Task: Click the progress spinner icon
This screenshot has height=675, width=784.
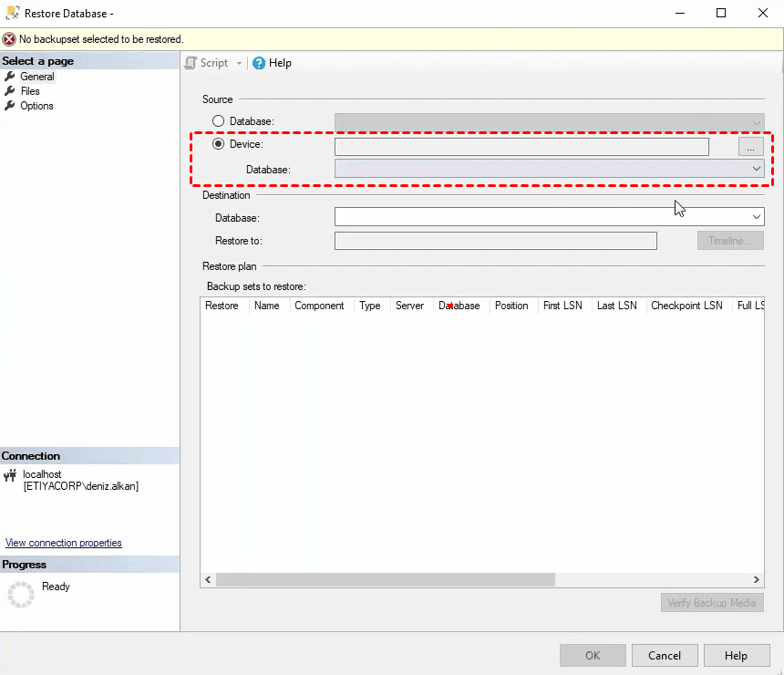Action: click(x=21, y=595)
